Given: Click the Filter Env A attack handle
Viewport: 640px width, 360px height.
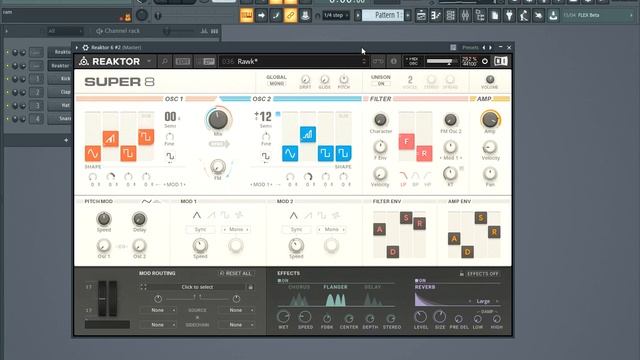Looking at the screenshot, I should pos(380,229).
